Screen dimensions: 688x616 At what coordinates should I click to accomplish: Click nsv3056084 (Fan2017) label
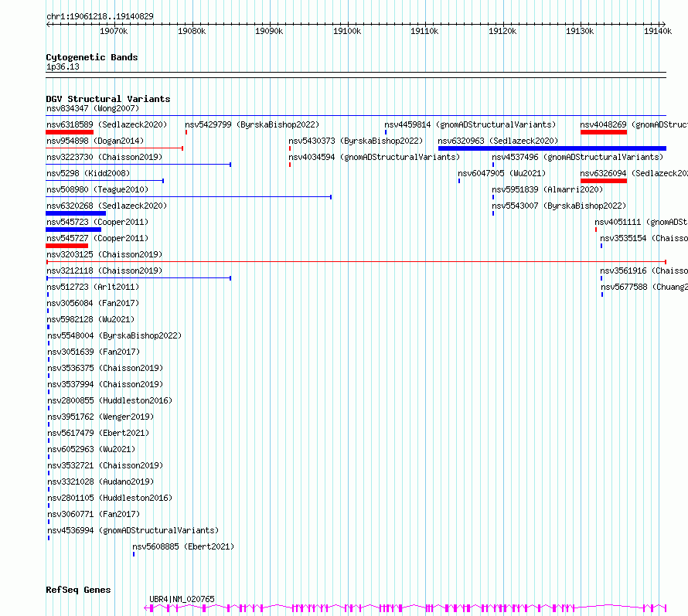pyautogui.click(x=93, y=303)
